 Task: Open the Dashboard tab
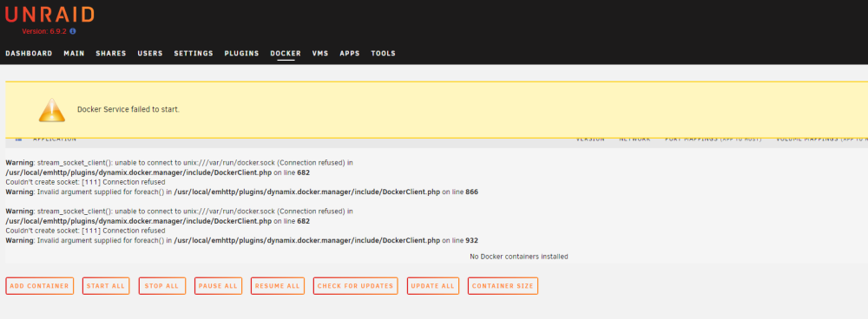click(29, 54)
